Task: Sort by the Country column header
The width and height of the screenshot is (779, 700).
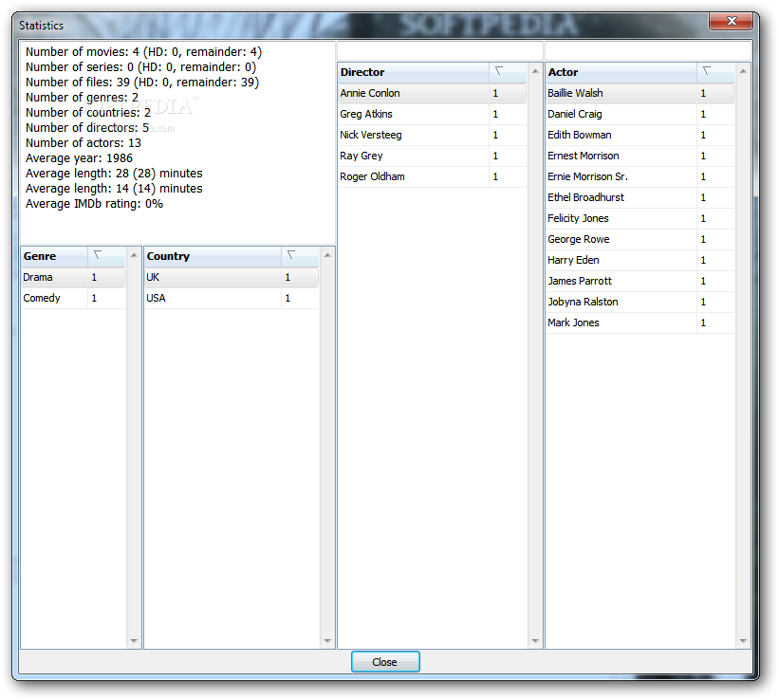Action: pos(213,256)
